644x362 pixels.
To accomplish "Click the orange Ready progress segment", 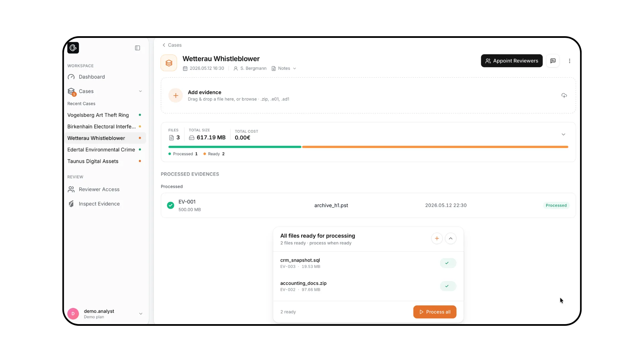I will [435, 147].
